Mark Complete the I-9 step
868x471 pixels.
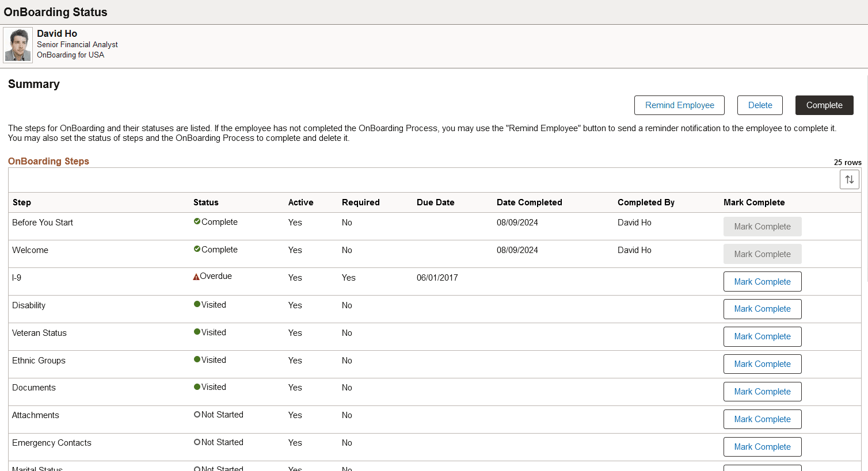763,281
